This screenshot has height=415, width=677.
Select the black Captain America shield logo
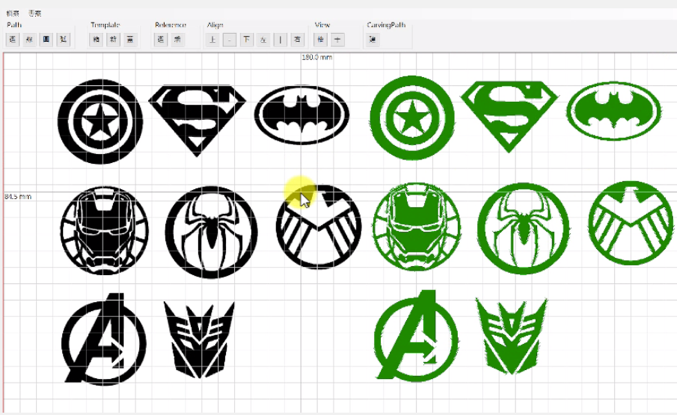(100, 121)
